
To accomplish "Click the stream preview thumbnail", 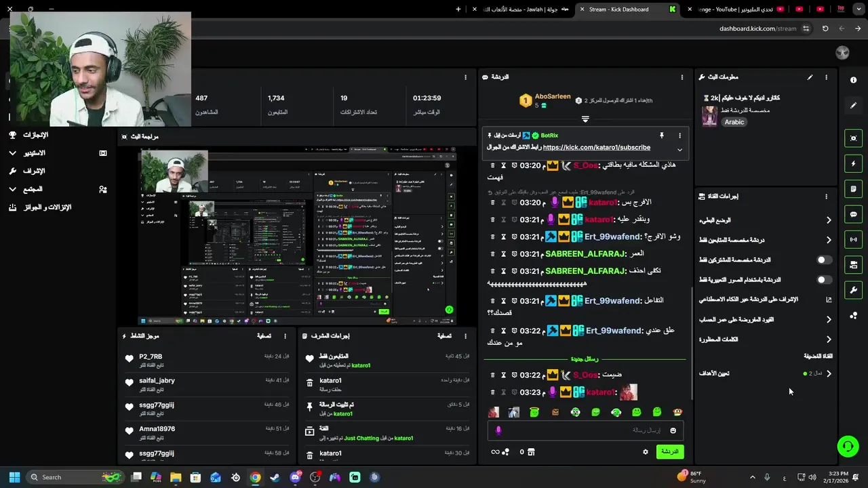I will point(297,237).
